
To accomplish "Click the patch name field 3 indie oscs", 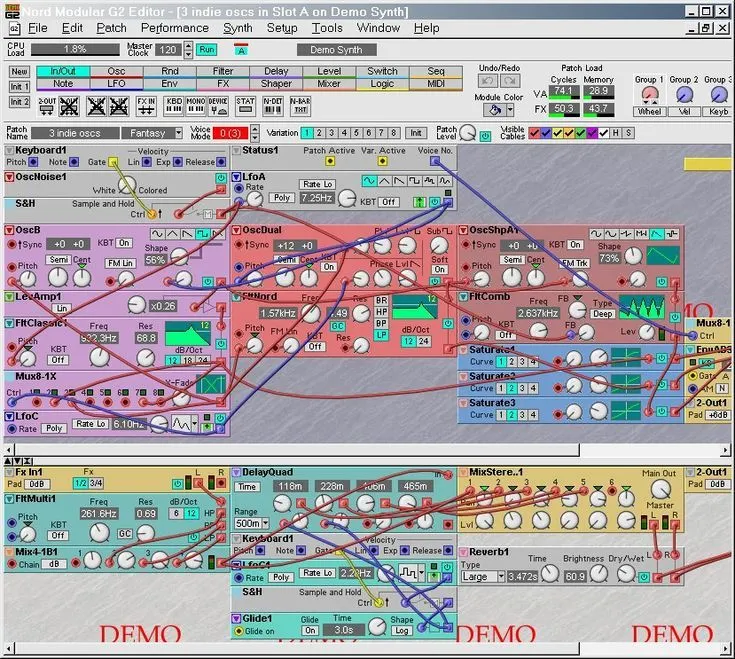I will [75, 133].
